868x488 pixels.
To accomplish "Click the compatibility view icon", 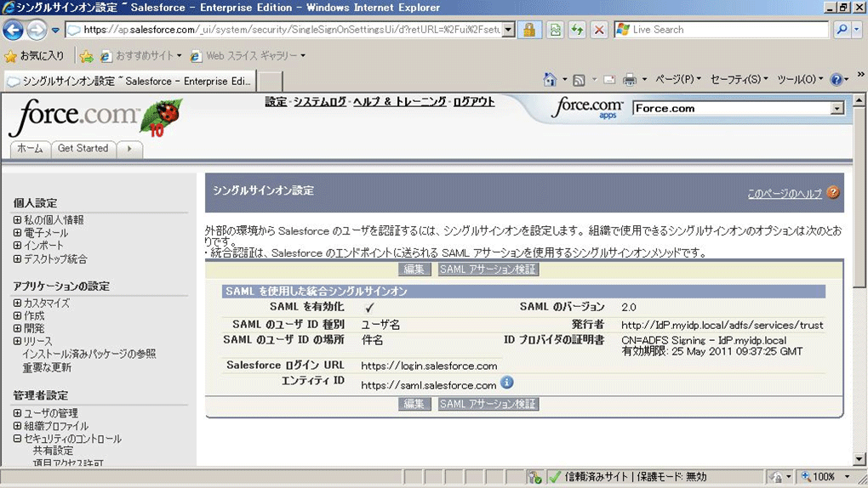I will (555, 30).
